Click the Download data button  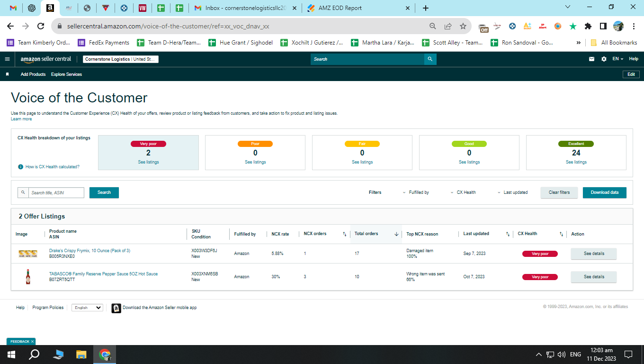605,192
